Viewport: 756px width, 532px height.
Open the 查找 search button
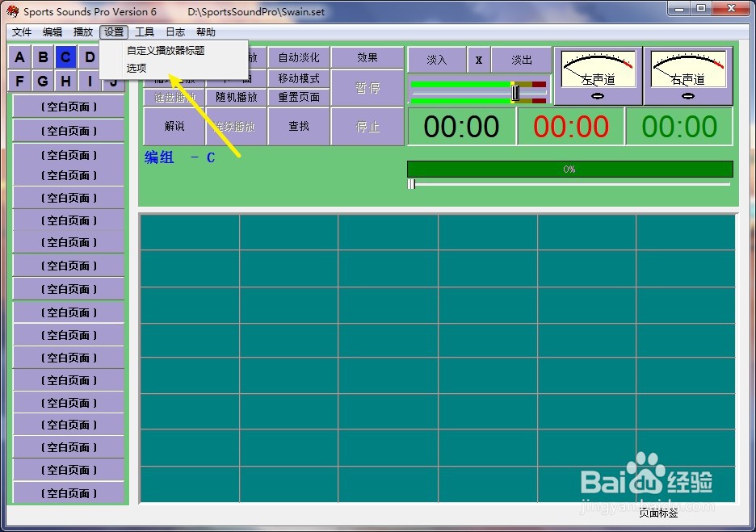point(299,127)
